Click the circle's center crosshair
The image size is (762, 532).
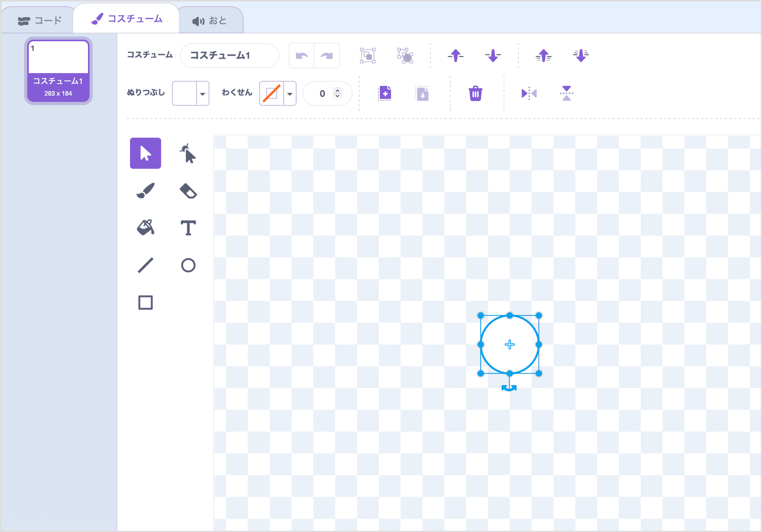click(510, 345)
